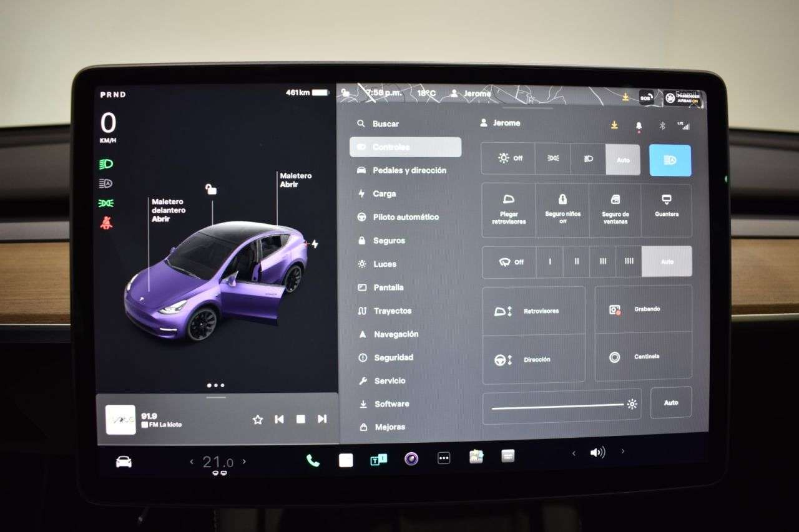Open Retrovisores mirror adjustment
799x532 pixels.
click(534, 310)
